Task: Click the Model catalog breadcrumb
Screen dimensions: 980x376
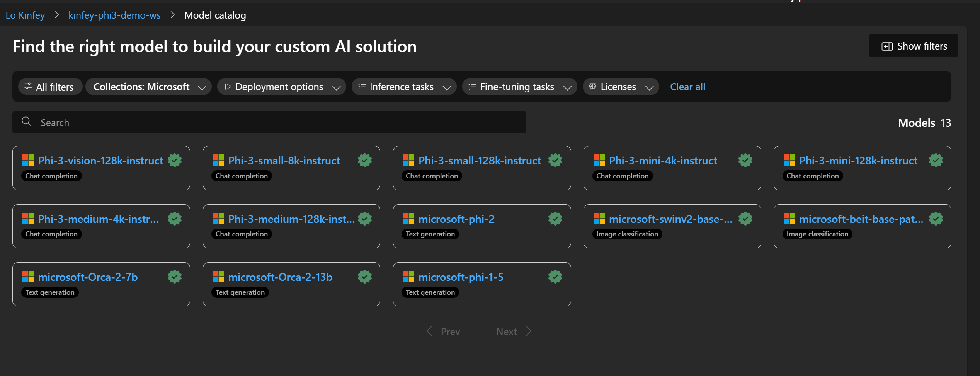Action: [x=215, y=15]
